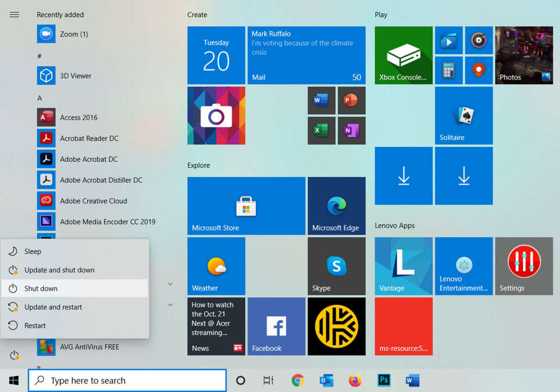
Task: Click the 'Explore' group title
Action: pyautogui.click(x=199, y=166)
